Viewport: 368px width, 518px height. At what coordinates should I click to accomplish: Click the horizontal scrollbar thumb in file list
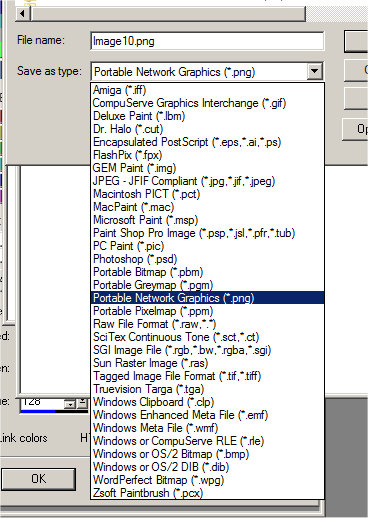(x=168, y=14)
